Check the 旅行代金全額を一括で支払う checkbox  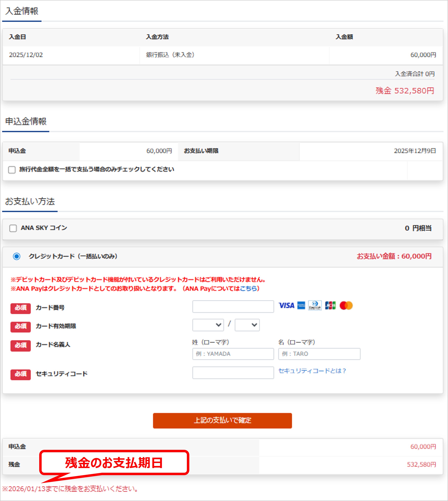[12, 169]
